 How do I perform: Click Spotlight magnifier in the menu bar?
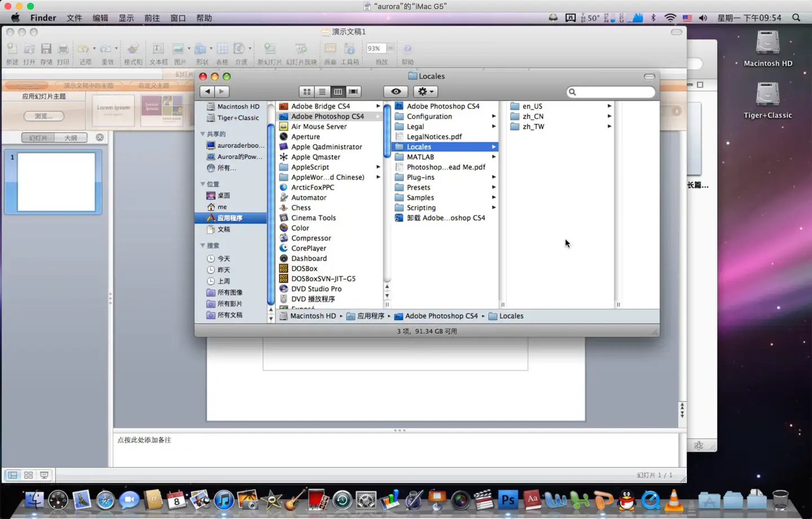click(x=796, y=18)
